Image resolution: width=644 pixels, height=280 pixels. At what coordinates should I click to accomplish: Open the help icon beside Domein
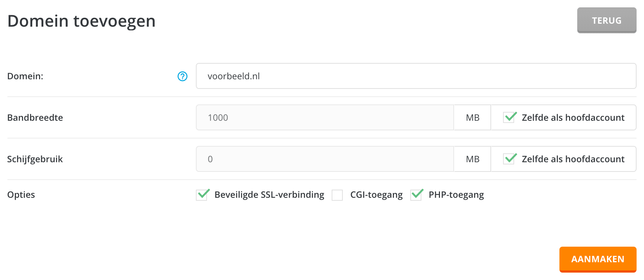pyautogui.click(x=183, y=76)
